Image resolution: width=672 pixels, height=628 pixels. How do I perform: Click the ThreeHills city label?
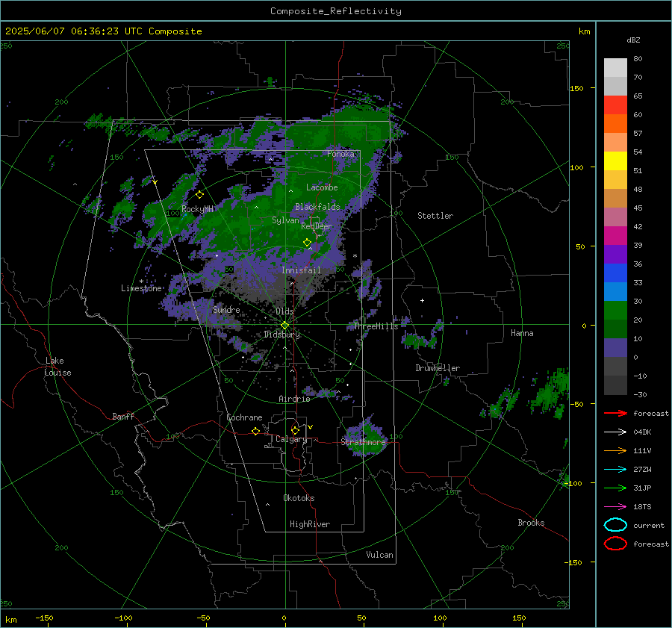(x=376, y=326)
